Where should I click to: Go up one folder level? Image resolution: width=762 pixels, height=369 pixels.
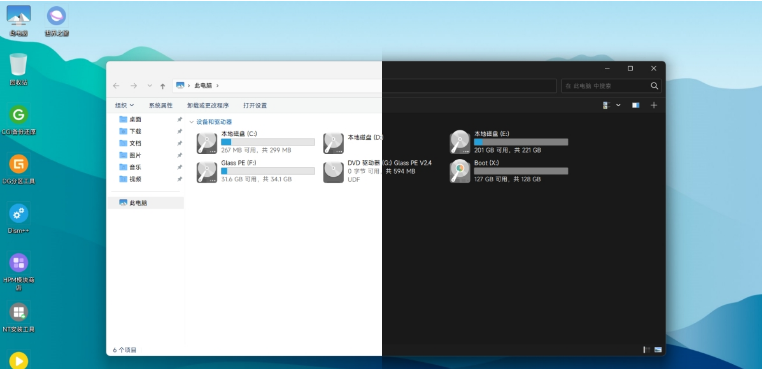click(162, 86)
